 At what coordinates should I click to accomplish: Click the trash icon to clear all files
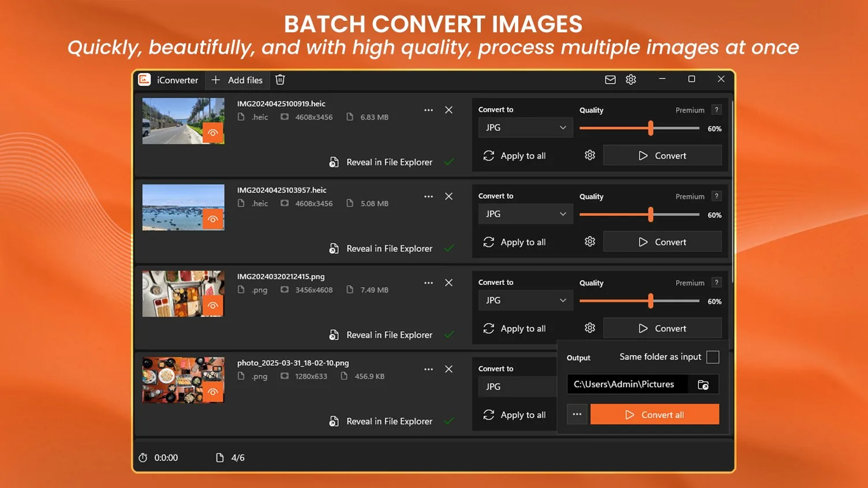pyautogui.click(x=280, y=80)
